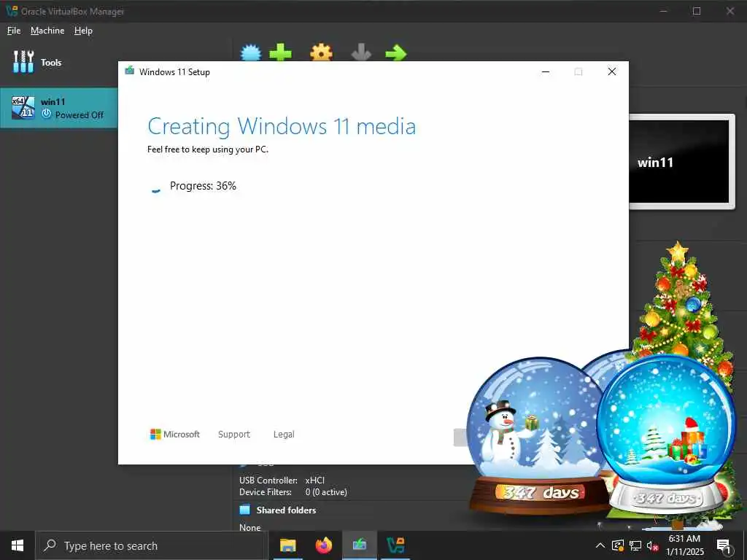This screenshot has height=560, width=747.
Task: Click the snowman snow globe countdown widget
Action: coord(538,436)
